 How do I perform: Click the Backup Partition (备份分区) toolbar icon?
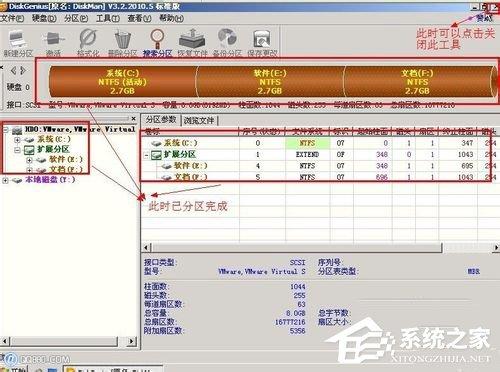(x=227, y=43)
